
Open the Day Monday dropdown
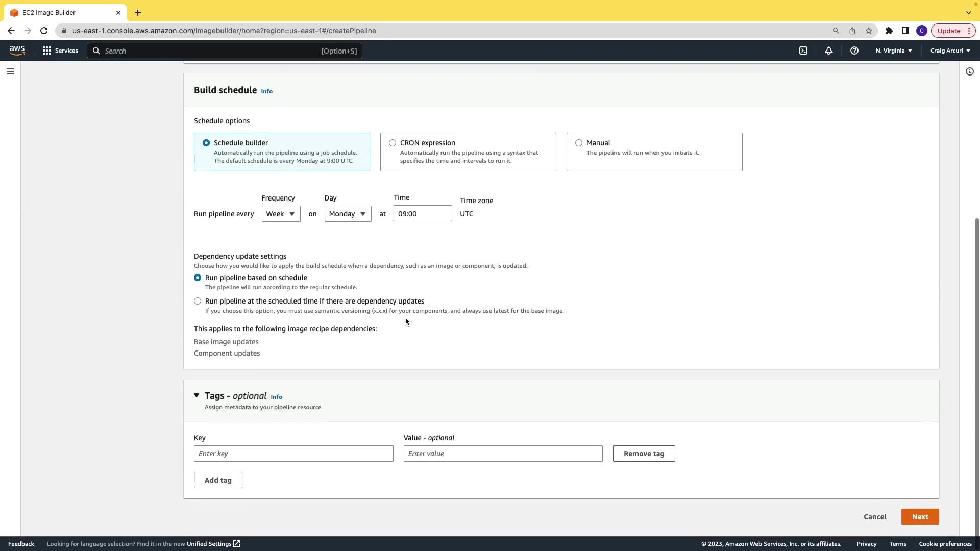pos(348,214)
